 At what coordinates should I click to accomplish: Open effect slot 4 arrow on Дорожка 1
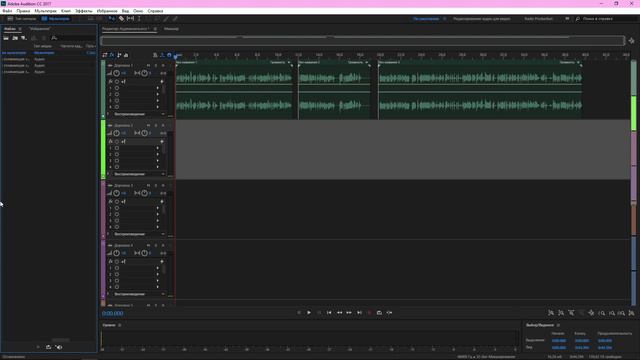pyautogui.click(x=158, y=107)
